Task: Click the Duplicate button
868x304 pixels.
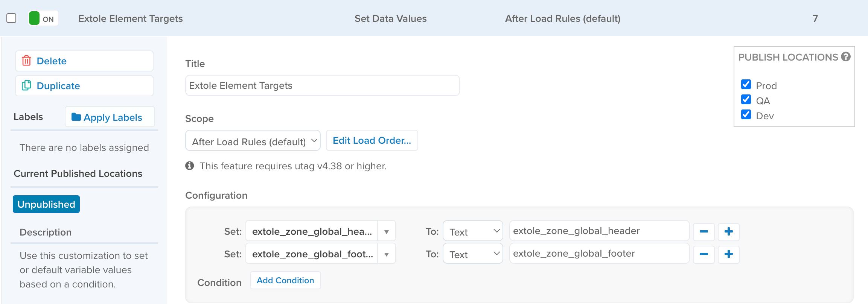Action: pos(84,86)
